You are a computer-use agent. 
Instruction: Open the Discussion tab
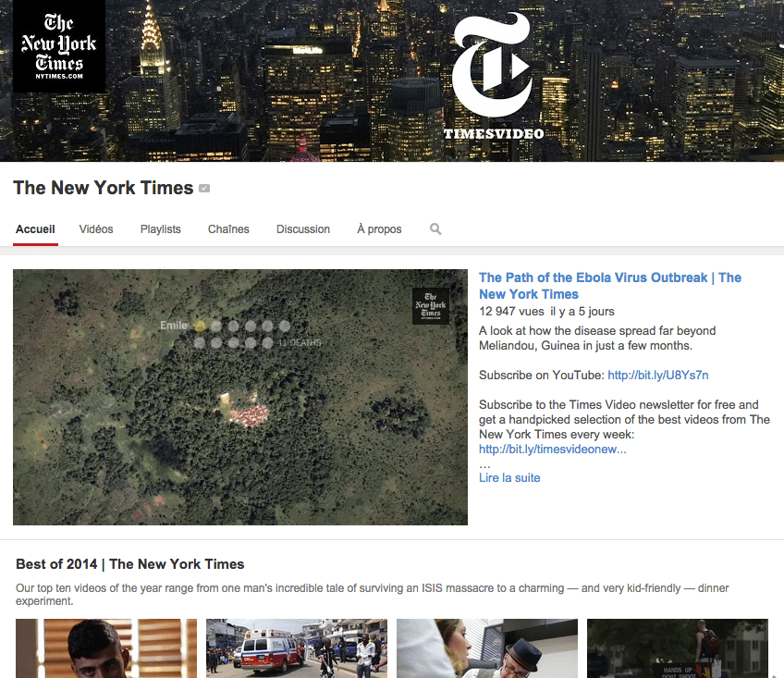point(303,229)
